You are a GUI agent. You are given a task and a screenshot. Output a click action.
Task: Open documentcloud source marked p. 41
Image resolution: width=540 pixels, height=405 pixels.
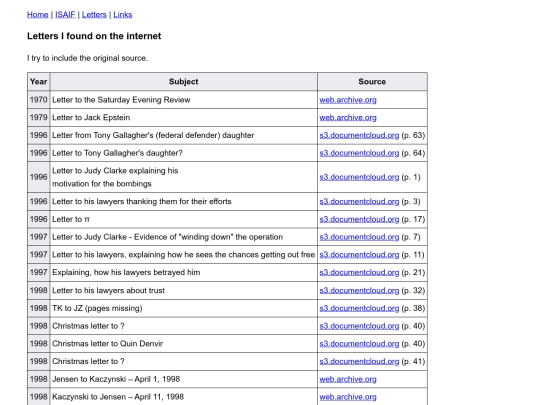pyautogui.click(x=359, y=361)
